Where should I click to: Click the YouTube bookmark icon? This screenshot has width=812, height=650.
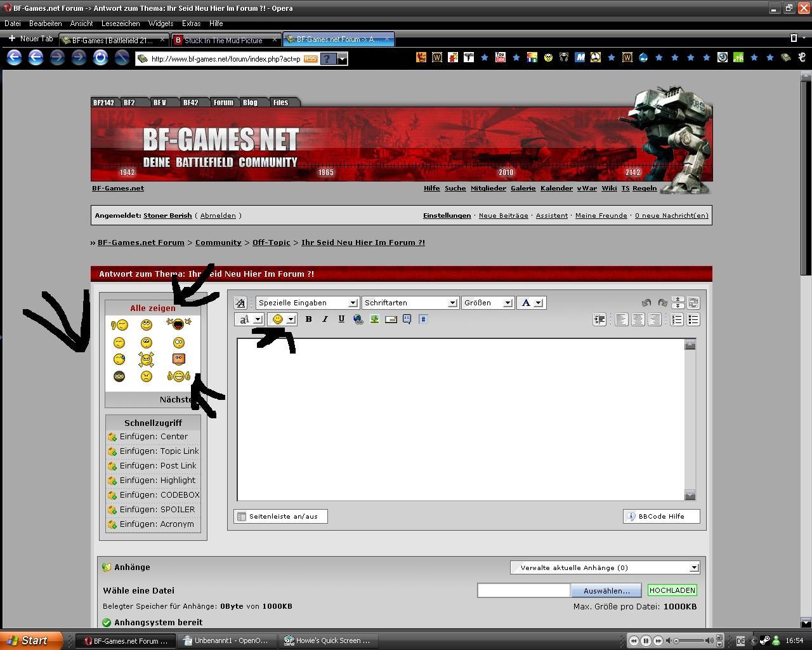(501, 57)
